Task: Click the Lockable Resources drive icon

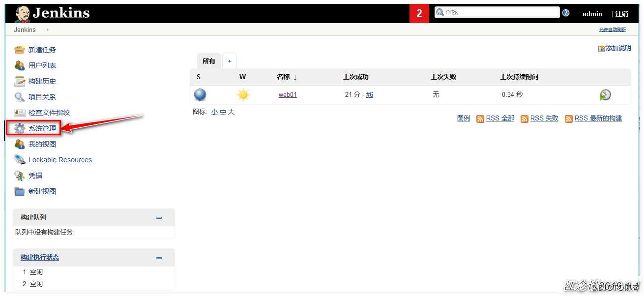Action: tap(20, 160)
